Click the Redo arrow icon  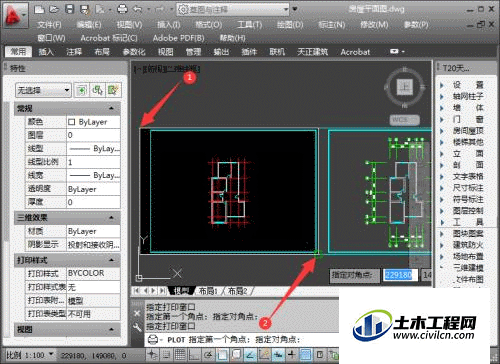point(160,9)
